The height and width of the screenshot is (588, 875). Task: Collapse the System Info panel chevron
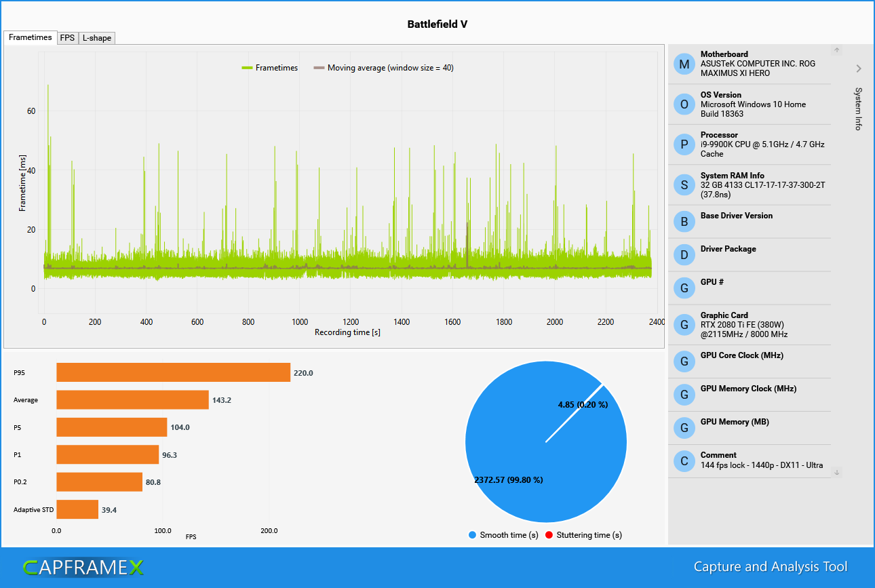click(859, 68)
